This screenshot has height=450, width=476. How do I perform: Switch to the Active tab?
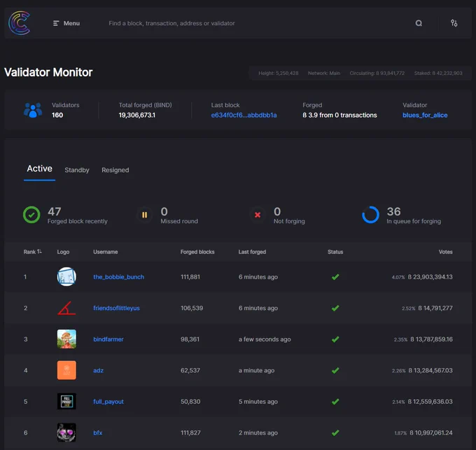pos(39,169)
